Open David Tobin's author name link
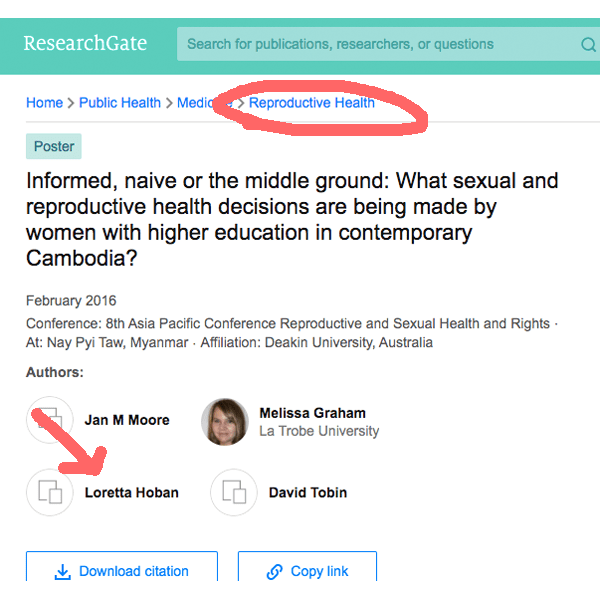This screenshot has height=600, width=600. tap(308, 493)
